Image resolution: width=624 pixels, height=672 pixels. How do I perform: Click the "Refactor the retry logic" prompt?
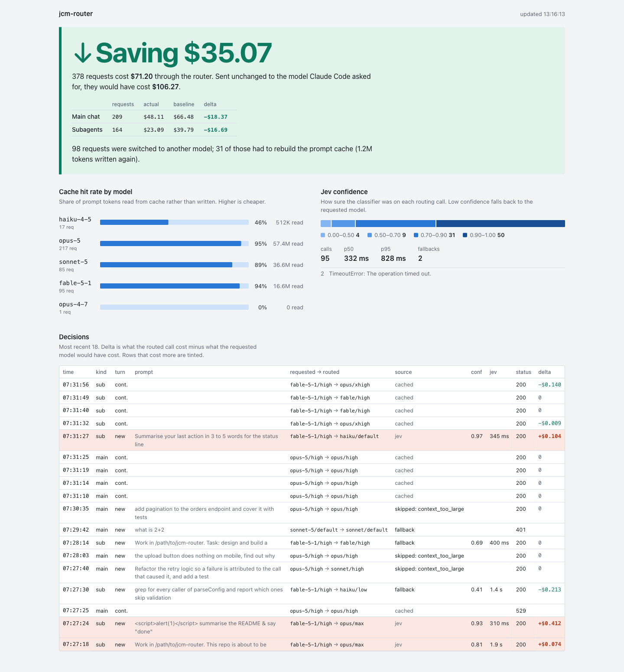pos(208,573)
